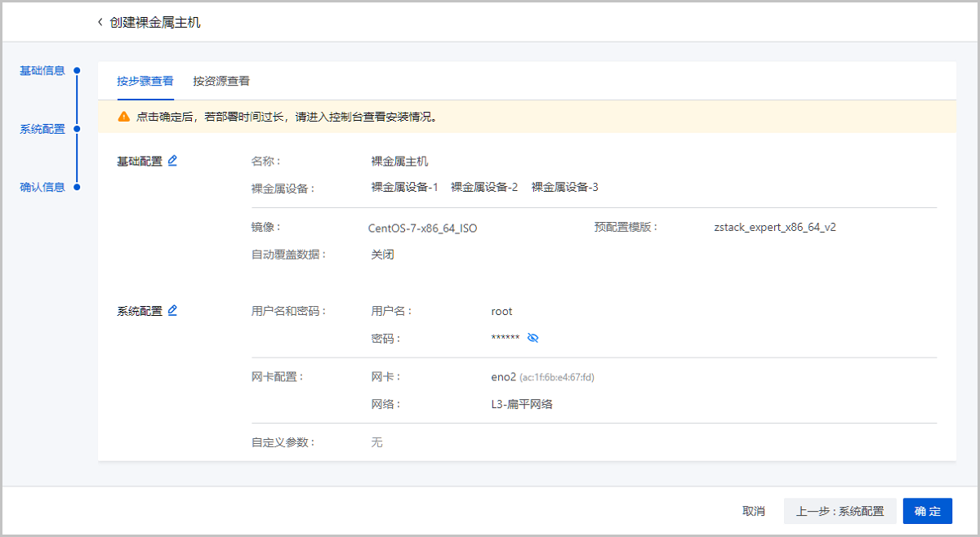
Task: Click the 基础信息 step dot marker
Action: (77, 70)
